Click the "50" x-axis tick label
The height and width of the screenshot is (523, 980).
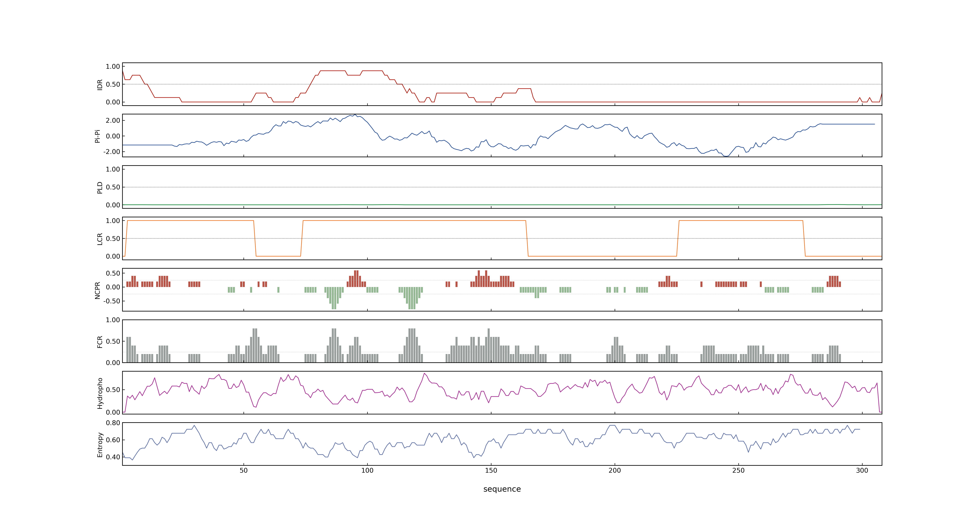(244, 470)
